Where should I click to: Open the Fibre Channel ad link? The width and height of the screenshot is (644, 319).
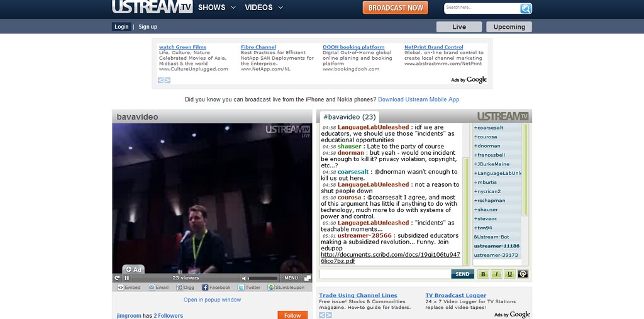click(258, 47)
